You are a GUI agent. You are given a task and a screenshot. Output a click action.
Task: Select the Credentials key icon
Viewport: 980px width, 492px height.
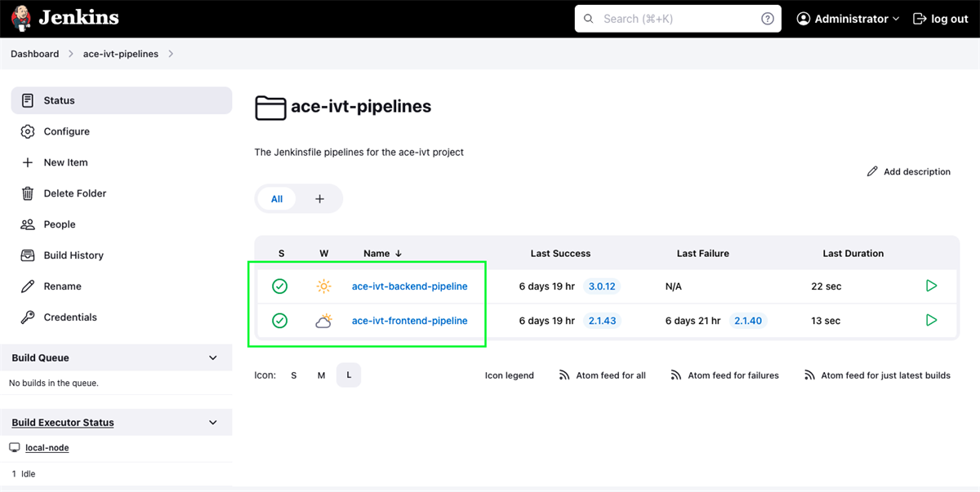27,317
